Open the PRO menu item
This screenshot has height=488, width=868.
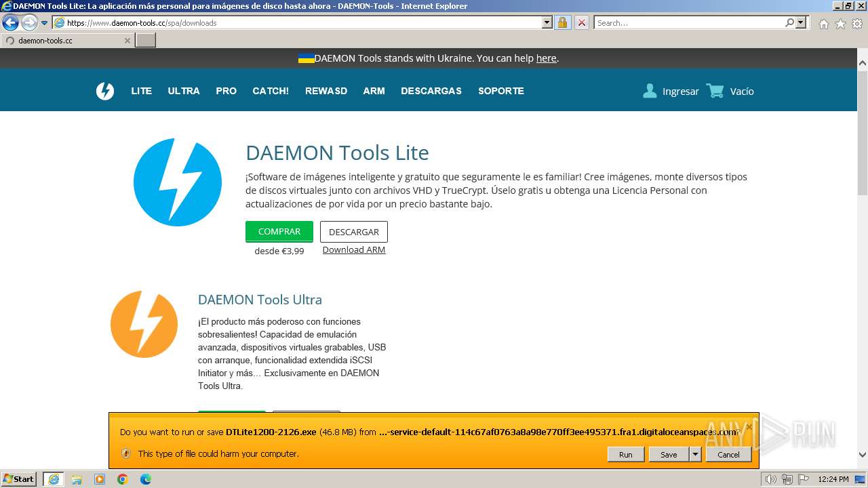pyautogui.click(x=226, y=91)
